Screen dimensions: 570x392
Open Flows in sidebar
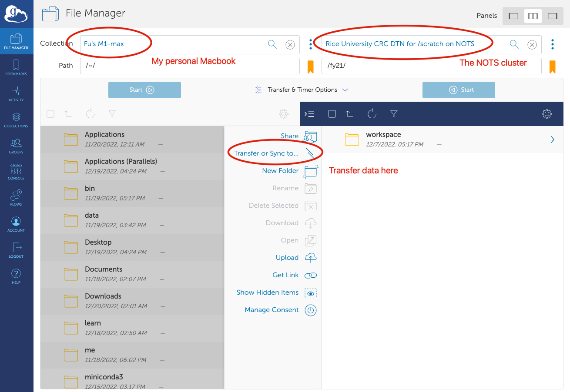point(17,198)
